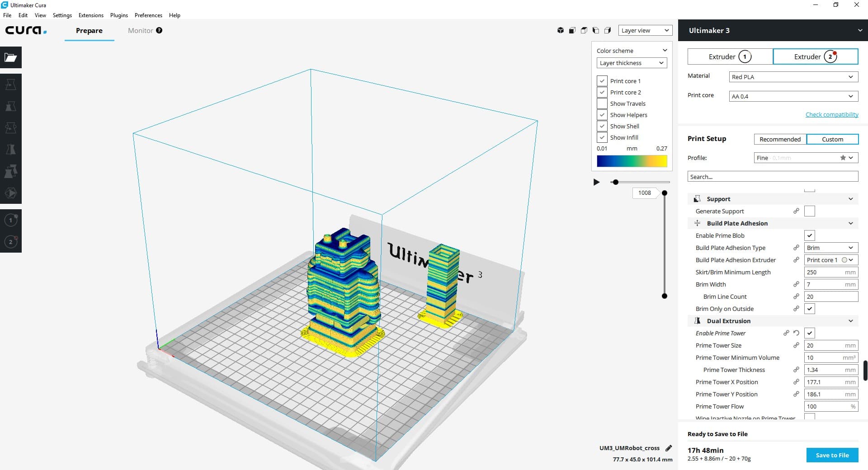Click link icon next to Prime Tower Size
The width and height of the screenshot is (868, 470).
tap(796, 345)
